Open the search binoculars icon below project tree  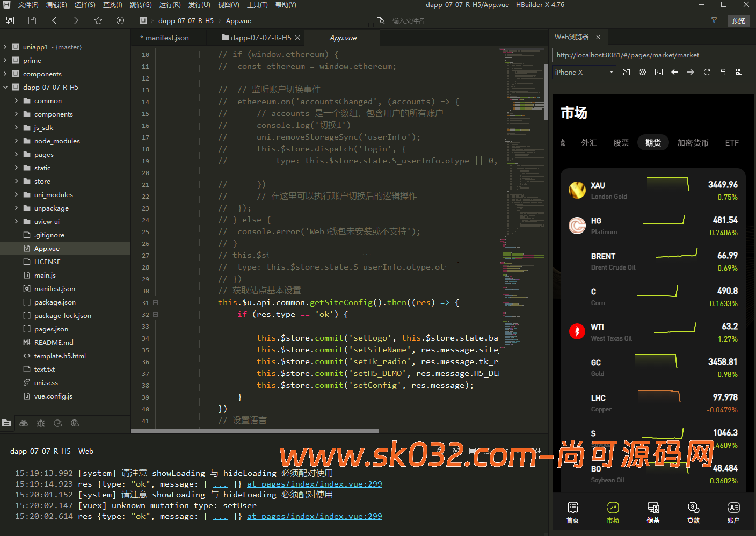pos(24,423)
